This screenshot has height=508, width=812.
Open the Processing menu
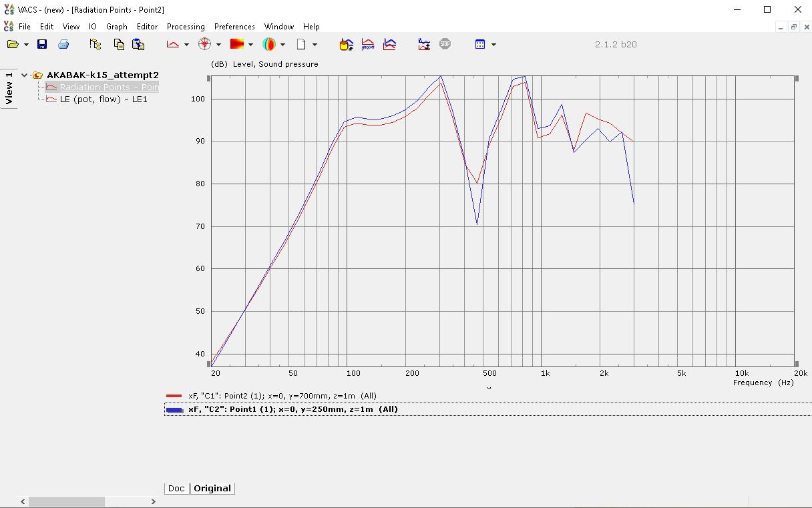coord(186,27)
